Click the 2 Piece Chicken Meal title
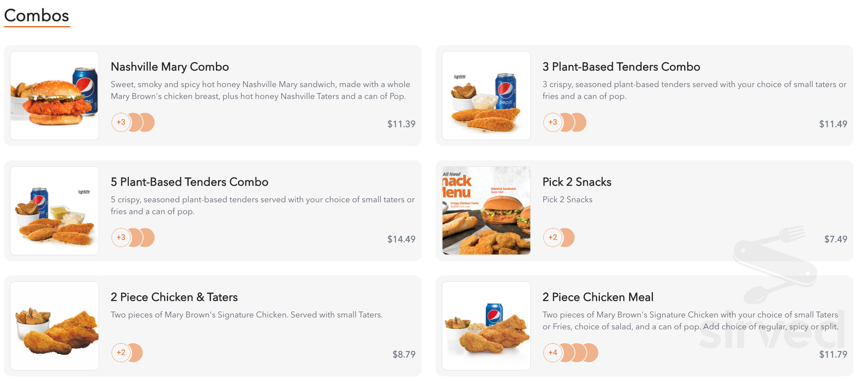The image size is (868, 382). 598,297
